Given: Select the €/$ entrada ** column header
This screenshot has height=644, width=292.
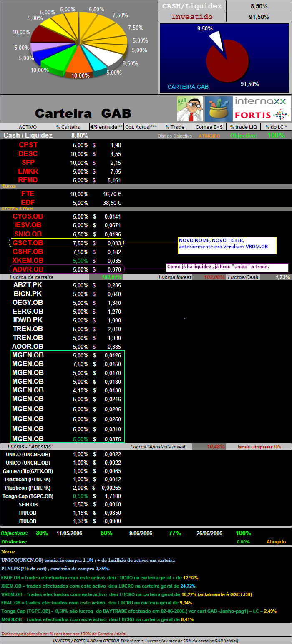Looking at the screenshot, I should click(x=106, y=127).
